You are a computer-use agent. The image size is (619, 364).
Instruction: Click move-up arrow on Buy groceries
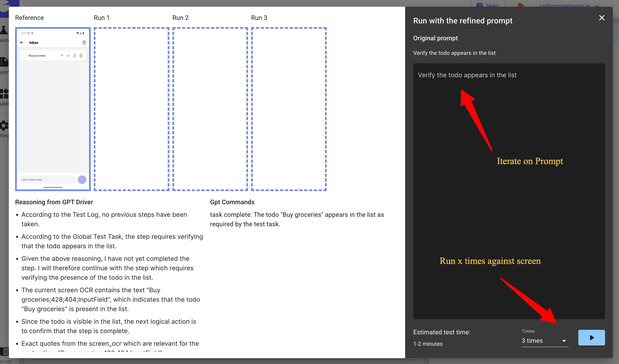pos(62,55)
